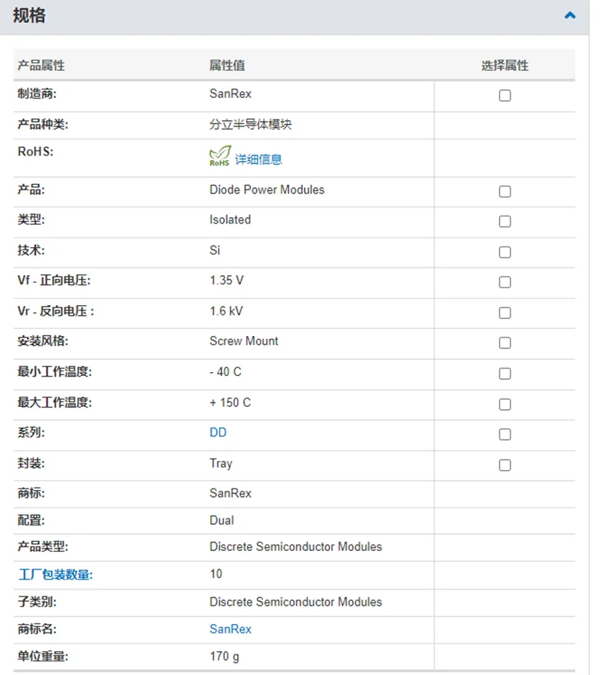
Task: Enable the Vf 正向电压 1.35 V checkbox
Action: coord(504,282)
